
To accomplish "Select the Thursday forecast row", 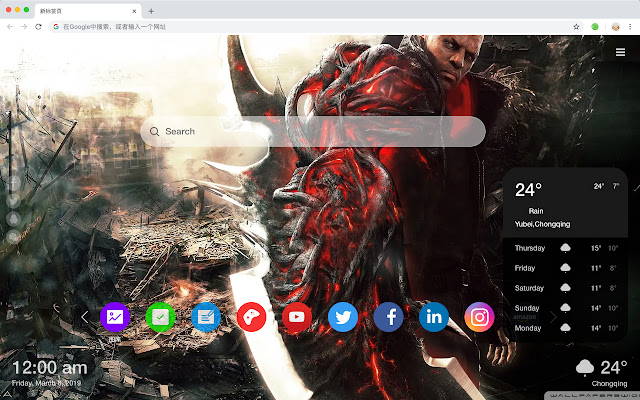I will (x=566, y=248).
